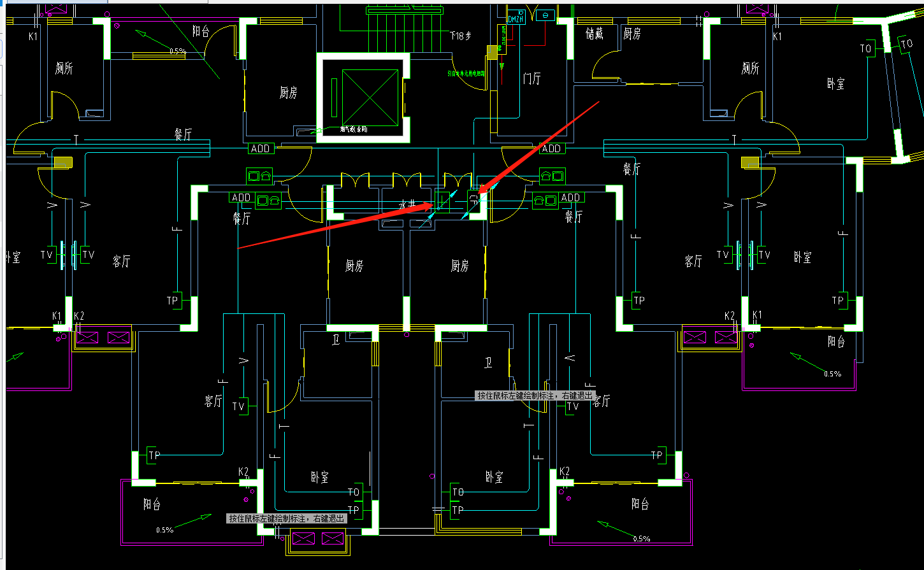Image resolution: width=924 pixels, height=570 pixels.
Task: Click the 门厅 label in the drawing
Action: pos(532,78)
